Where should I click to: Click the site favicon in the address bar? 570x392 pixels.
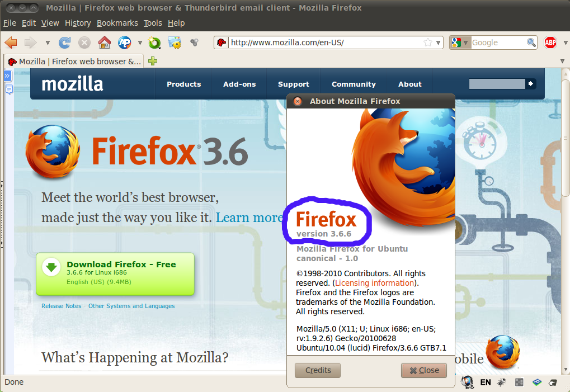click(x=222, y=42)
